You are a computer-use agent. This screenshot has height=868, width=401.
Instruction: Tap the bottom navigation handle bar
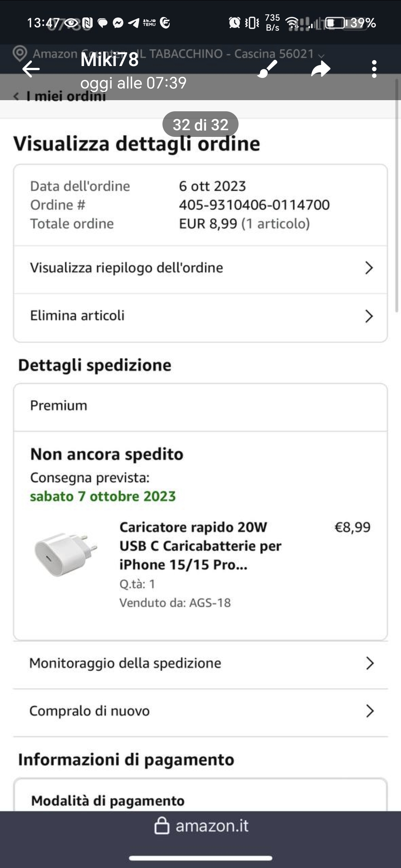(x=200, y=858)
